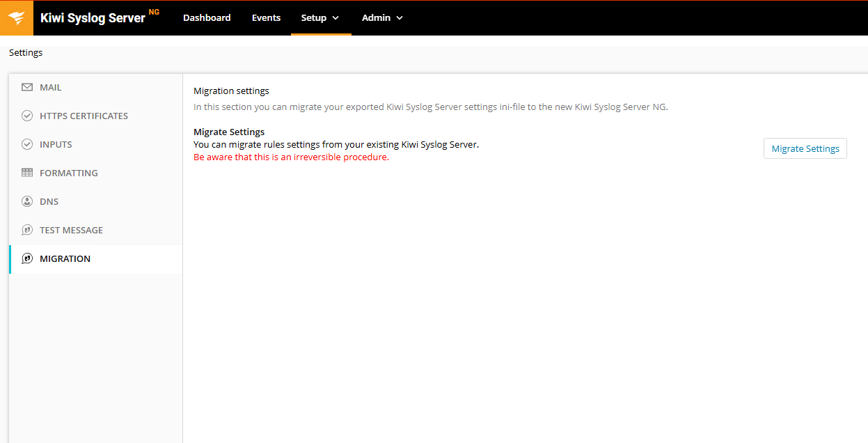Open the Events page
The height and width of the screenshot is (443, 868).
pyautogui.click(x=266, y=17)
